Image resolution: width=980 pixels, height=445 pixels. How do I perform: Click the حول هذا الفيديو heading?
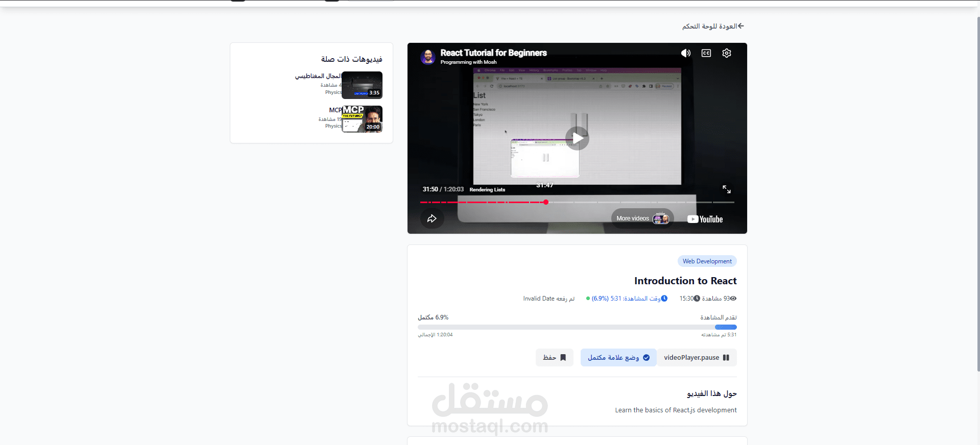[x=711, y=393]
